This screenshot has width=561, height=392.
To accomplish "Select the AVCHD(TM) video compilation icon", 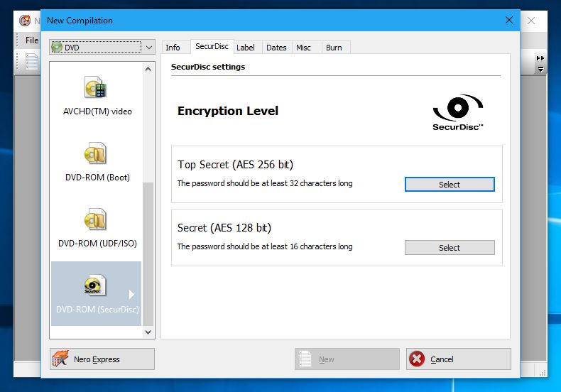I will 95,87.
